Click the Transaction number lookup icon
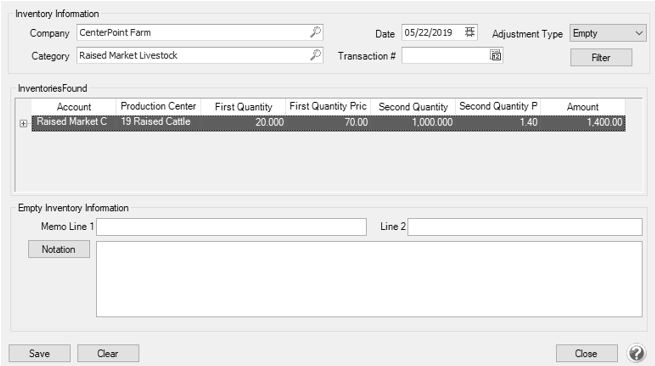The height and width of the screenshot is (366, 655). pos(495,55)
